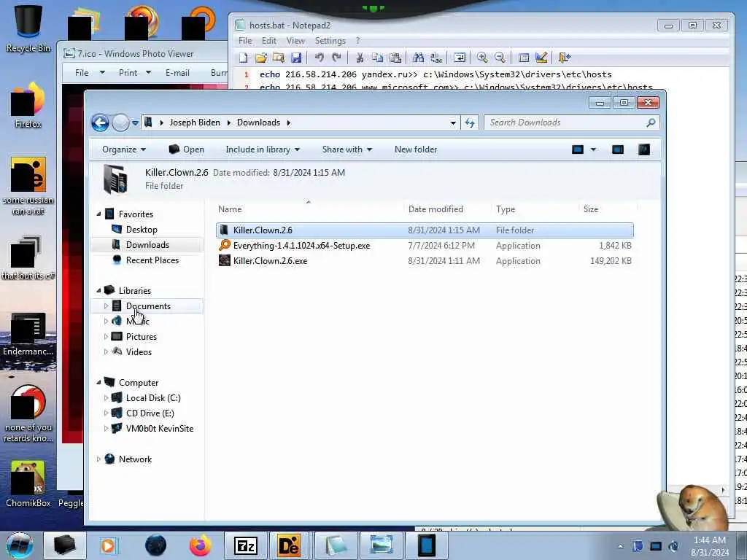Go back in Explorer navigation
This screenshot has height=560, width=747.
pos(100,122)
